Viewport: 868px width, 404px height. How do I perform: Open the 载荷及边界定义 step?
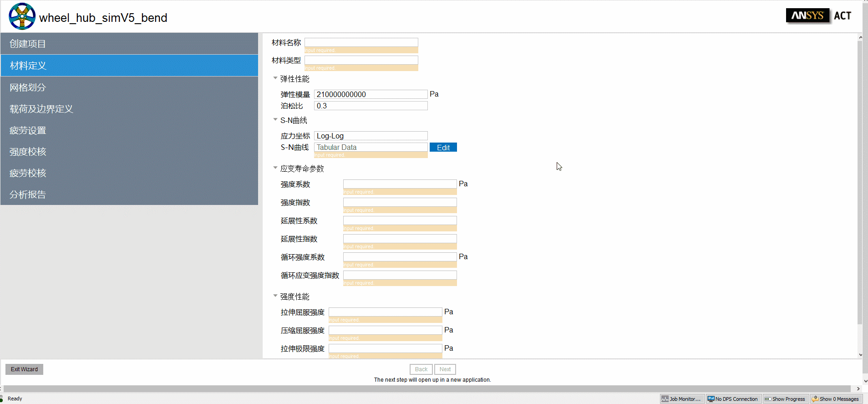129,109
